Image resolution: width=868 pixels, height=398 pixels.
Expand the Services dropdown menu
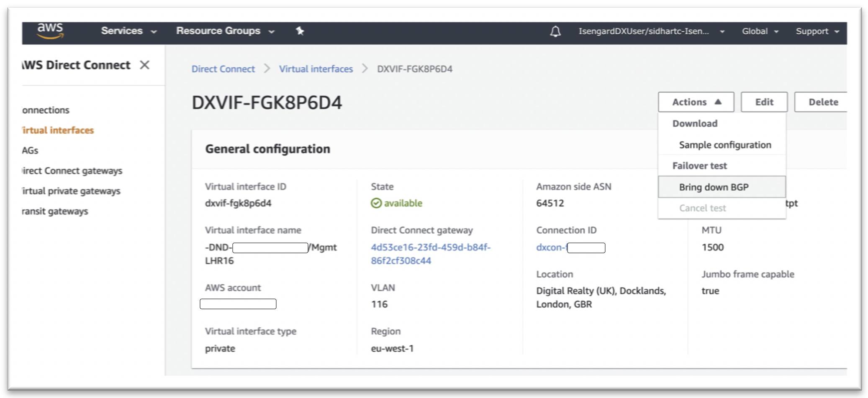tap(129, 31)
